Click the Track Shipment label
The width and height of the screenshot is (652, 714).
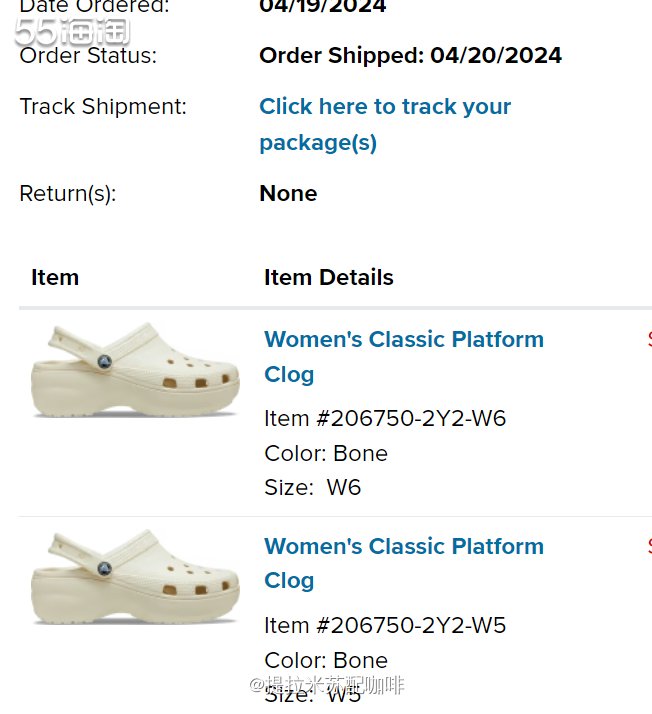tap(103, 106)
